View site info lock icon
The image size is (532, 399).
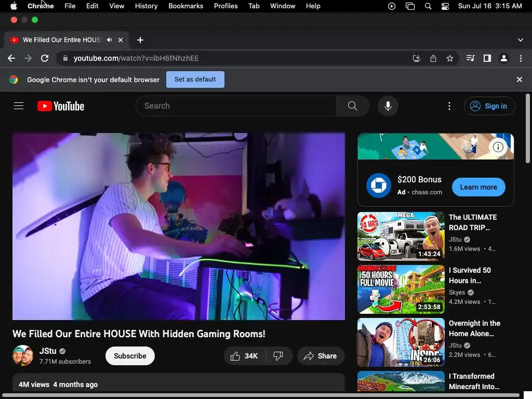pos(65,58)
